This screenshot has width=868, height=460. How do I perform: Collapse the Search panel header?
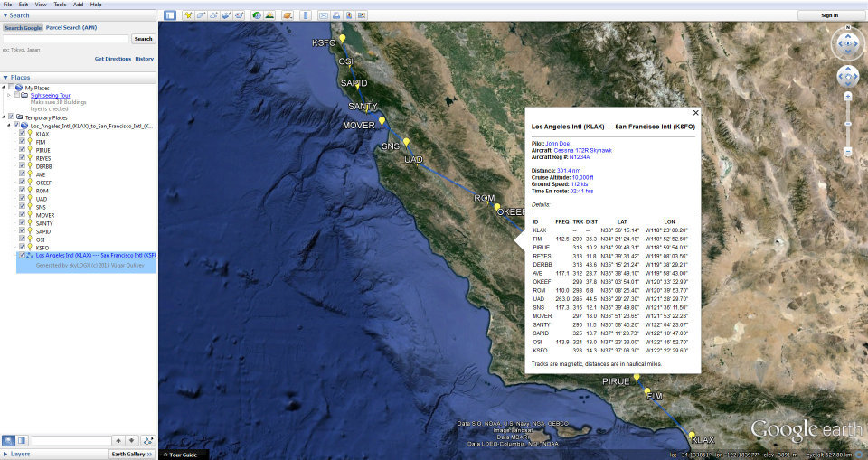tap(79, 15)
